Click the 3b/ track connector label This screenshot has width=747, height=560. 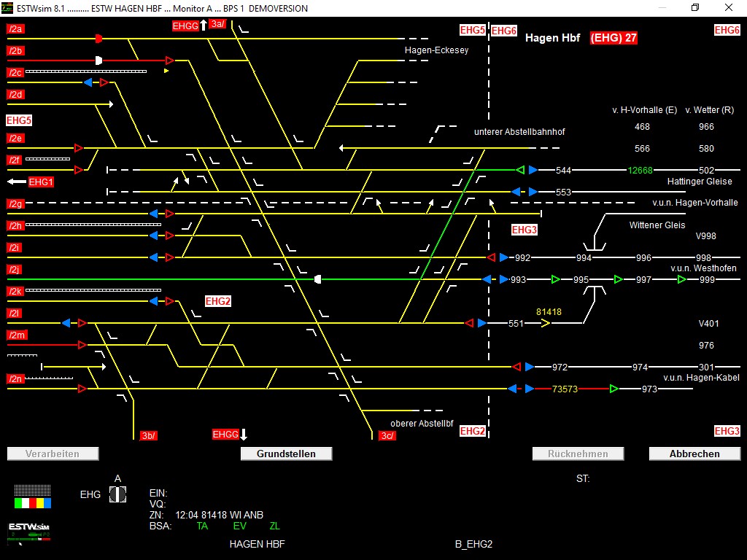coord(149,436)
